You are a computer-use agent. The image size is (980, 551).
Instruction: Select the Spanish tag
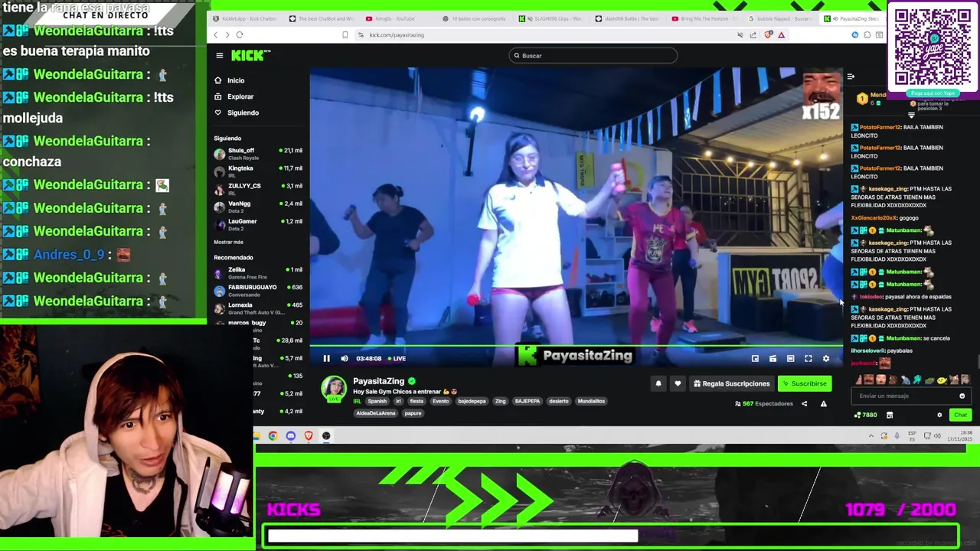[377, 401]
